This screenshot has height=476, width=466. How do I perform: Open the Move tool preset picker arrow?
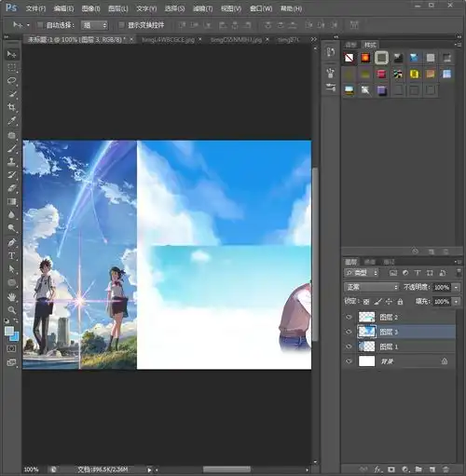[x=28, y=25]
